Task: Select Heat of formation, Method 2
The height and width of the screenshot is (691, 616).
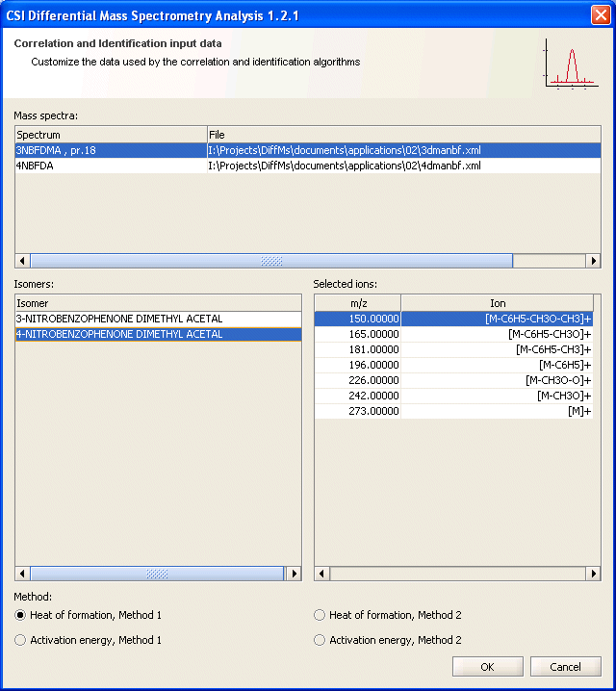Action: (321, 615)
